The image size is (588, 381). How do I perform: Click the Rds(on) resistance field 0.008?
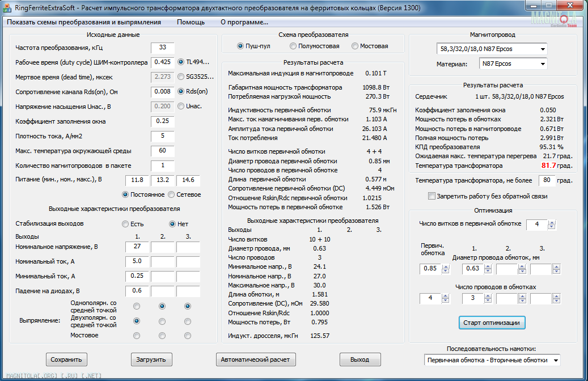tap(162, 92)
